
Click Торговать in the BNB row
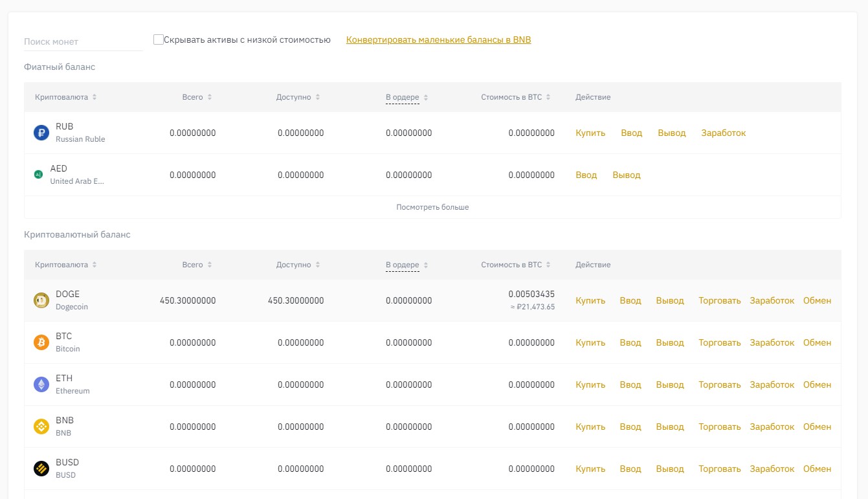coord(720,427)
